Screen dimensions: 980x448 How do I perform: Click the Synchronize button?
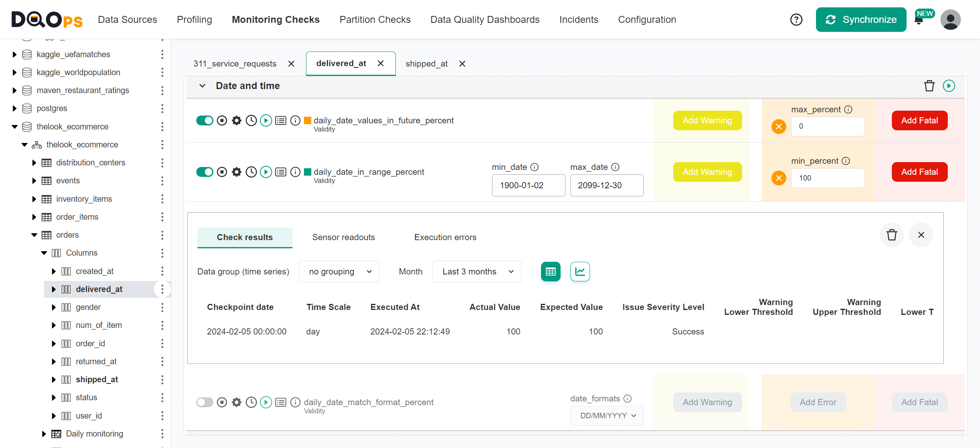pyautogui.click(x=861, y=20)
